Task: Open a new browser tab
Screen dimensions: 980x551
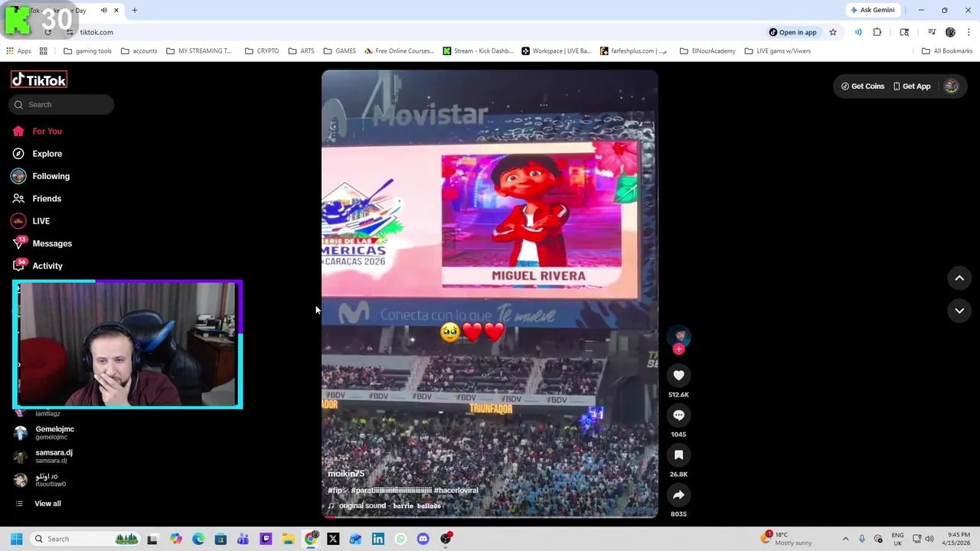Action: coord(135,11)
